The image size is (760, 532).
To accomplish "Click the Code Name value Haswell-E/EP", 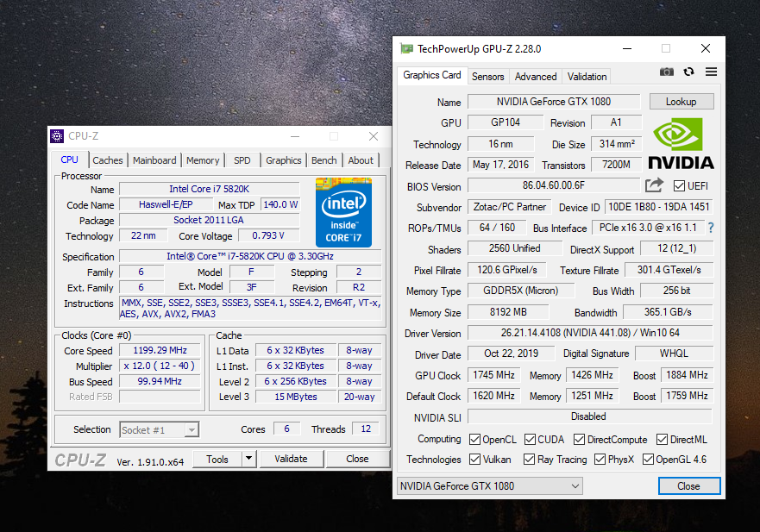I will pyautogui.click(x=166, y=204).
